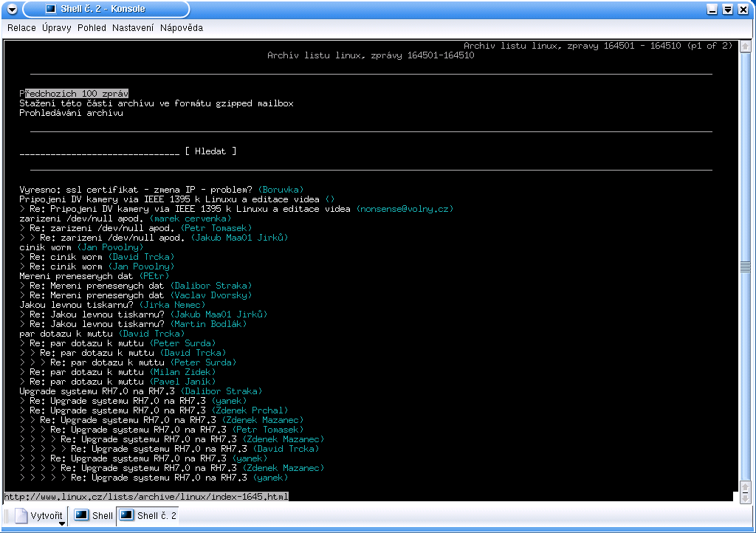Switch to the Shell tab

tap(94, 515)
